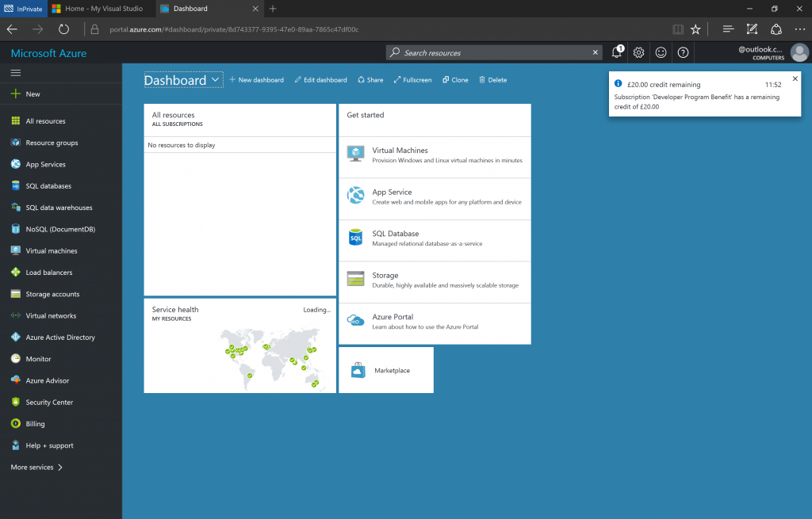Open the user account avatar
The height and width of the screenshot is (519, 812).
[x=799, y=52]
